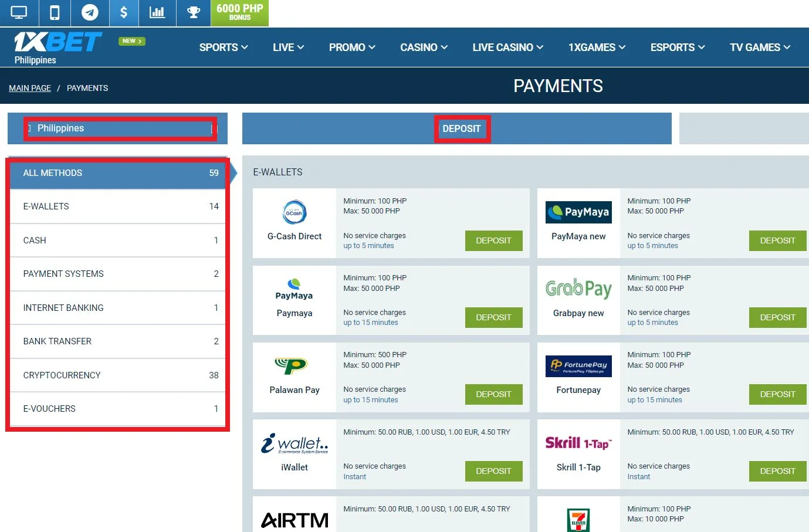Image resolution: width=809 pixels, height=532 pixels.
Task: Click the desktop version monitor icon
Action: pyautogui.click(x=19, y=12)
